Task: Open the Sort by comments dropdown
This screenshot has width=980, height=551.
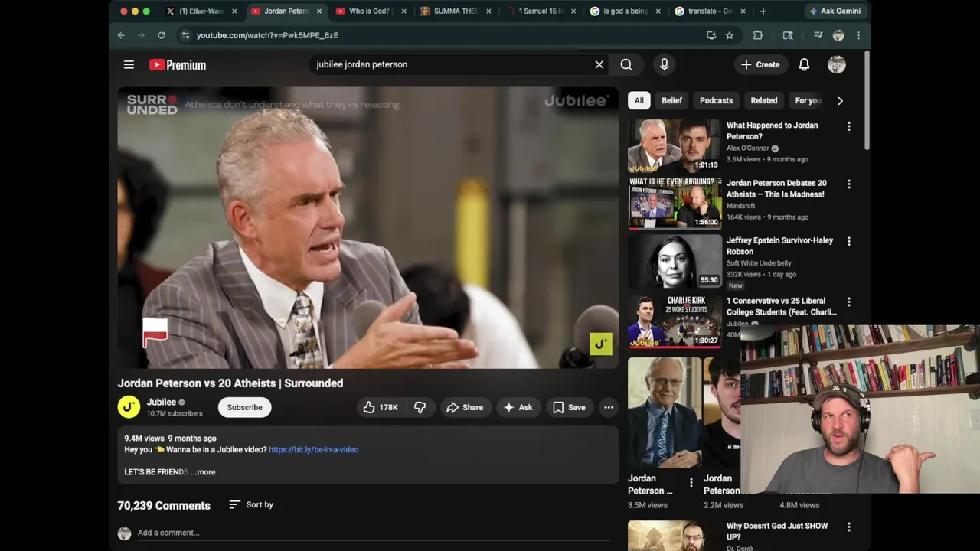Action: (x=251, y=505)
